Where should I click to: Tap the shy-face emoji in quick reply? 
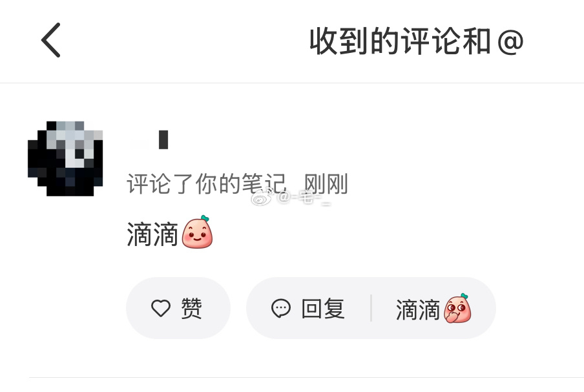(x=457, y=308)
